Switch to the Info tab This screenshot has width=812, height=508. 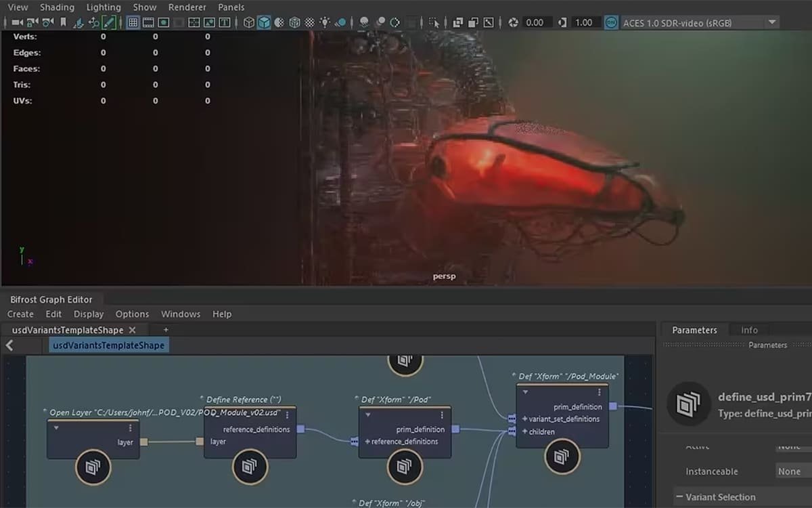[x=748, y=330]
